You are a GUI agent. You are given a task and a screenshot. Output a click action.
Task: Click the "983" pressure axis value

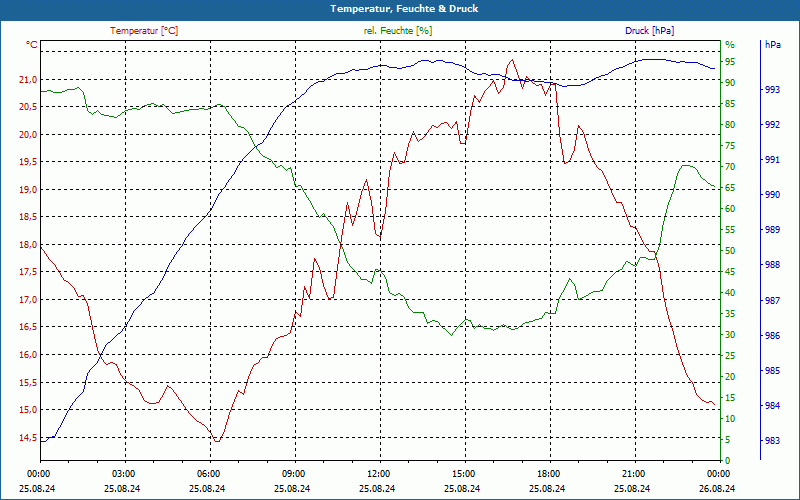772,441
